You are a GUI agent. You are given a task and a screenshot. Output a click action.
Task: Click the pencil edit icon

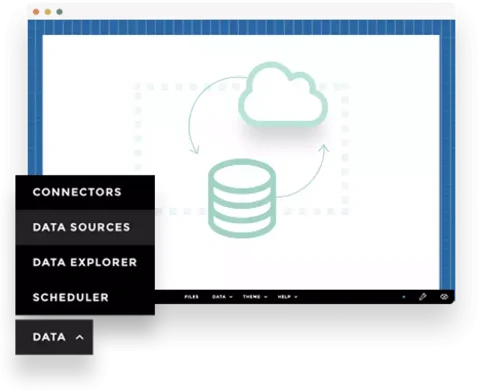coord(423,297)
